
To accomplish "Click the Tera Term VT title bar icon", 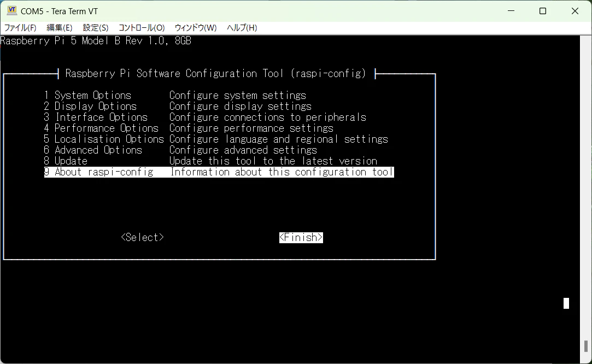I will (x=12, y=10).
